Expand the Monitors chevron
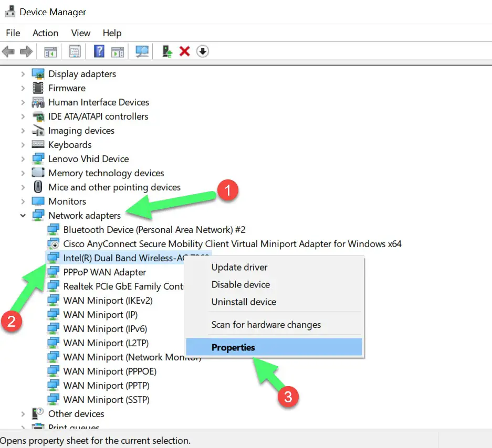The image size is (492, 448). tap(23, 201)
